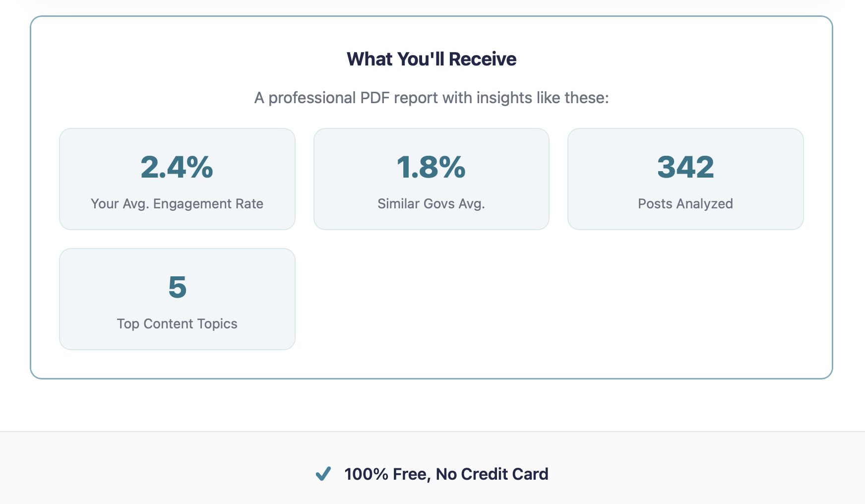Click the word Receive in the heading
The height and width of the screenshot is (504, 865).
(x=483, y=59)
